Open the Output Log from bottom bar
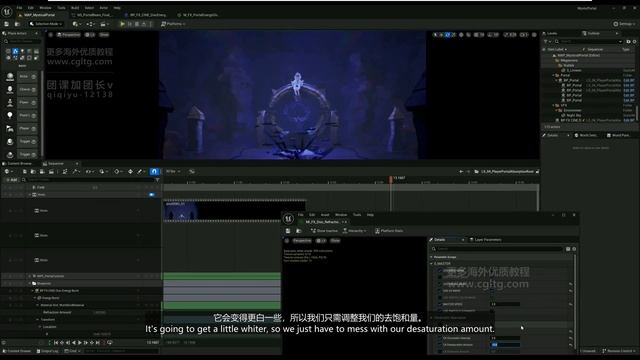The width and height of the screenshot is (640, 360). click(48, 351)
